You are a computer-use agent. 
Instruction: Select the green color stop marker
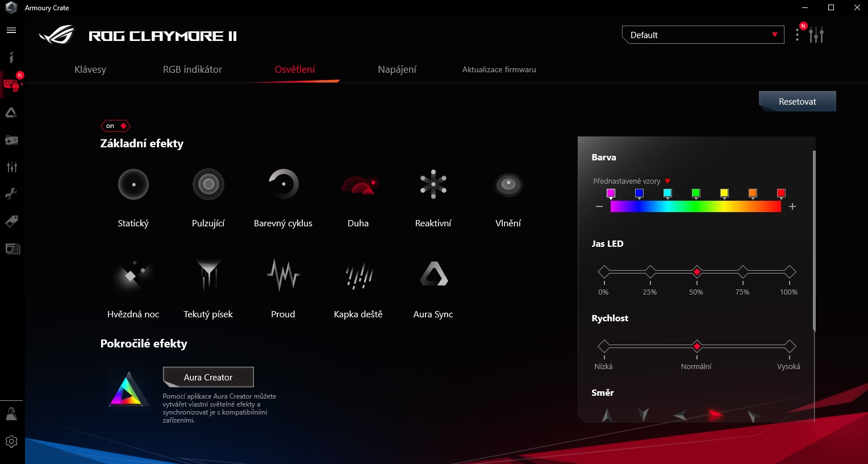pyautogui.click(x=696, y=194)
